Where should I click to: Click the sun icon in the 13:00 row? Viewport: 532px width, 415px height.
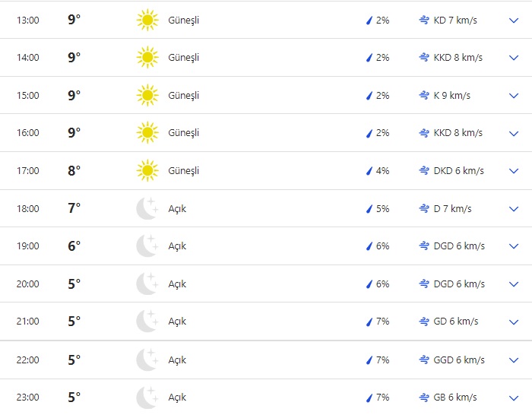pyautogui.click(x=147, y=20)
